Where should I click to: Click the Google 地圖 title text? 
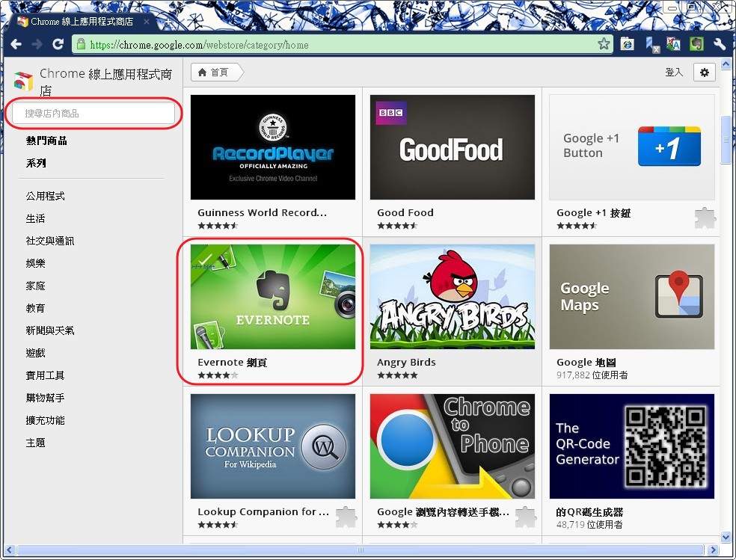click(586, 363)
